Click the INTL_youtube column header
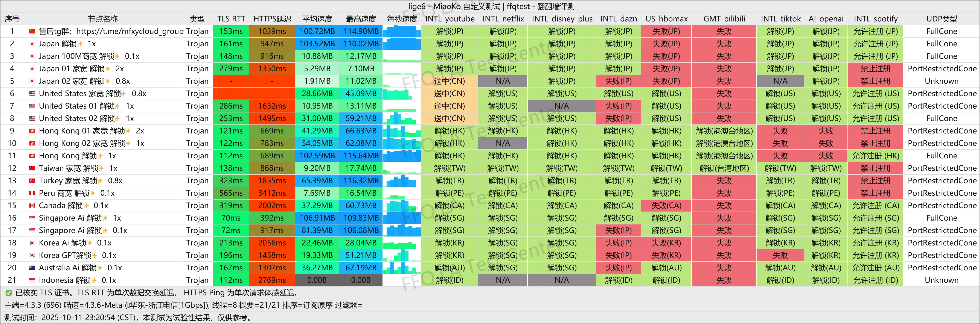The image size is (980, 324). pyautogui.click(x=450, y=19)
